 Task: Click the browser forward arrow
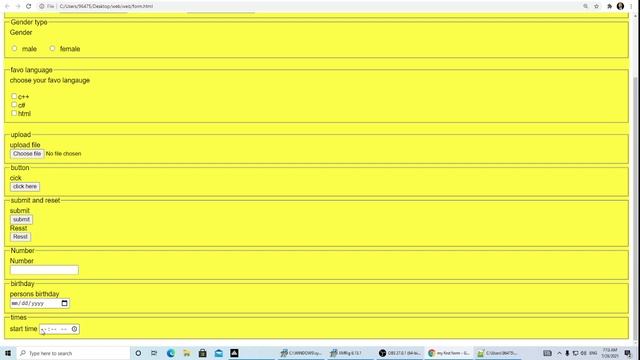tap(18, 6)
